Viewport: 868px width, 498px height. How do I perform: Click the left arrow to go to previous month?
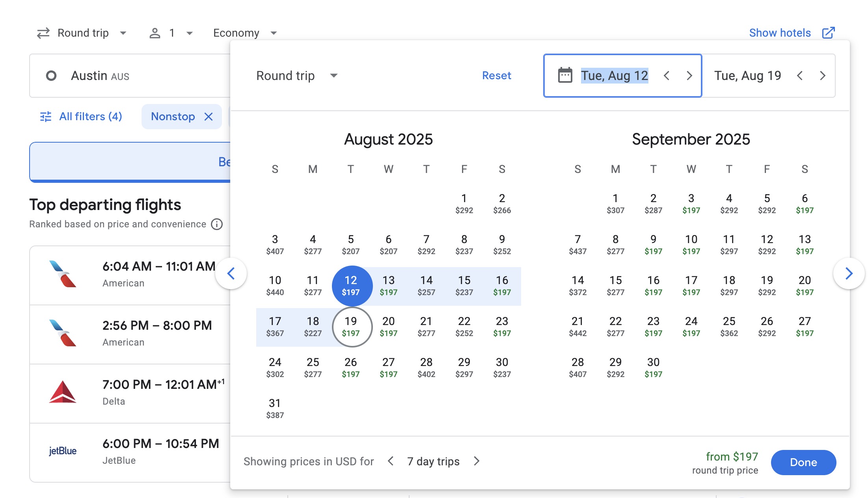[233, 273]
